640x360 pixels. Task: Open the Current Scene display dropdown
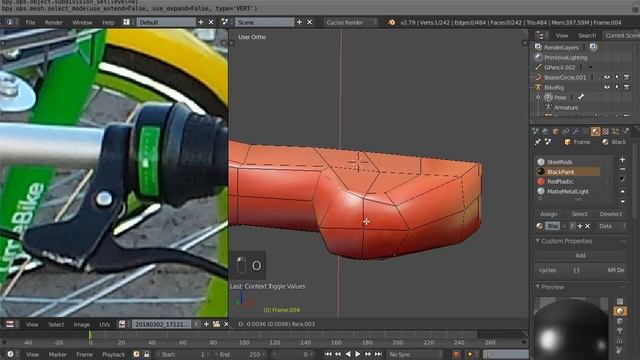(x=622, y=36)
